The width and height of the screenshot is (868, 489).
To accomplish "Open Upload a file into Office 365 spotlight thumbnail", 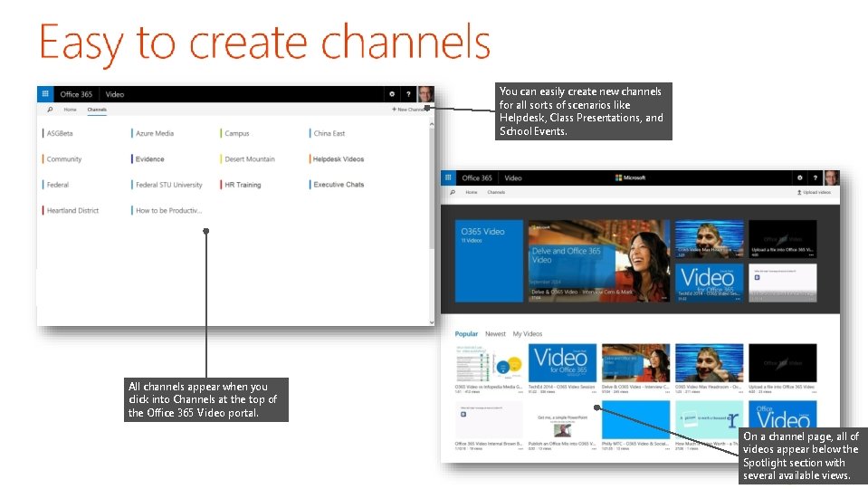I will pos(783,239).
